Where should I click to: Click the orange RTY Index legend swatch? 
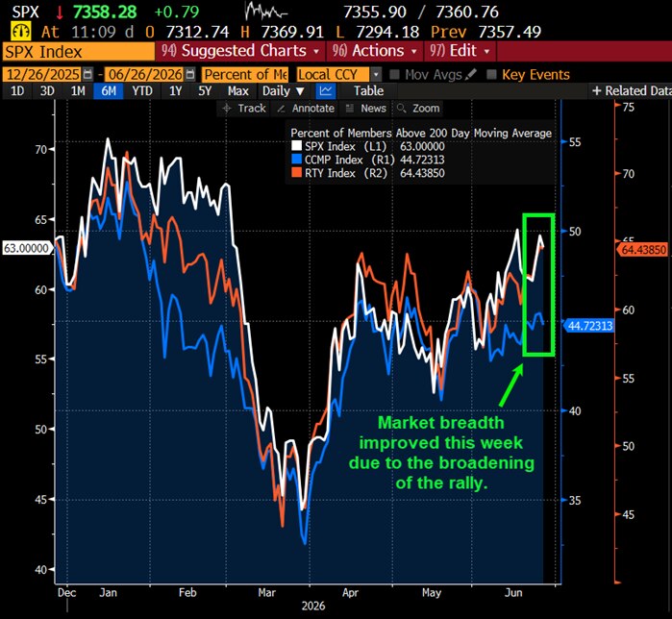pyautogui.click(x=296, y=173)
